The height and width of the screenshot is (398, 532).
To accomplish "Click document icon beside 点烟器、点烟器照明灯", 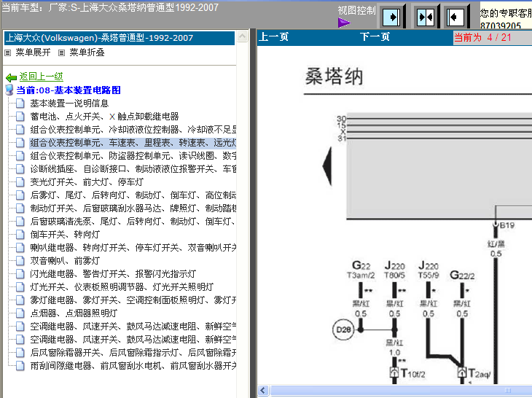I will click(x=20, y=313).
